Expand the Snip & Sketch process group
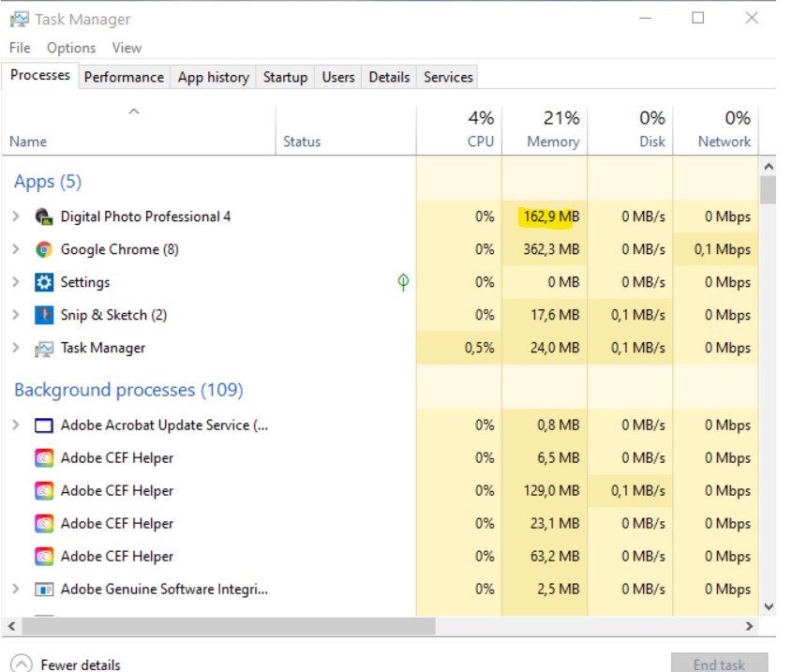The width and height of the screenshot is (792, 672). tap(15, 315)
